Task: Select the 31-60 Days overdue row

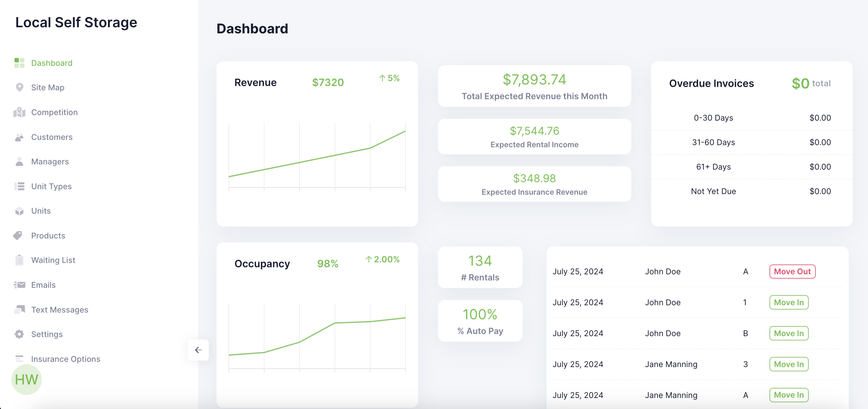Action: [x=752, y=142]
